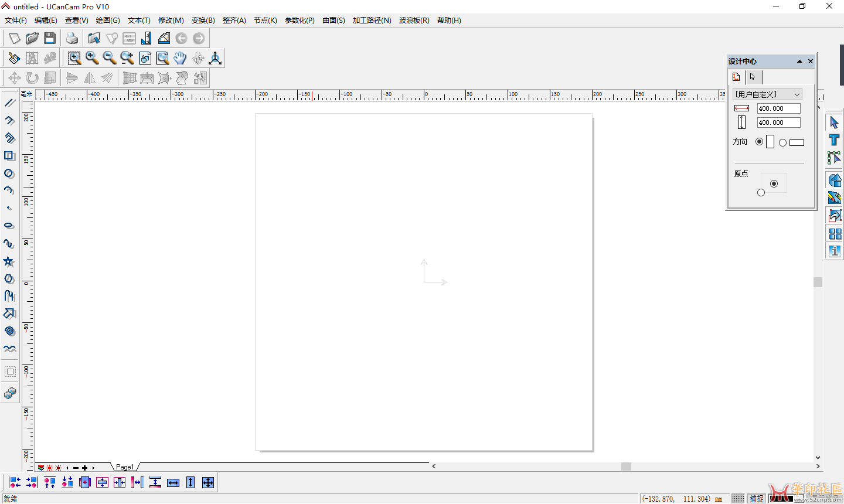Click the 捕捉 snap button in status bar
The image size is (844, 504).
click(x=756, y=499)
